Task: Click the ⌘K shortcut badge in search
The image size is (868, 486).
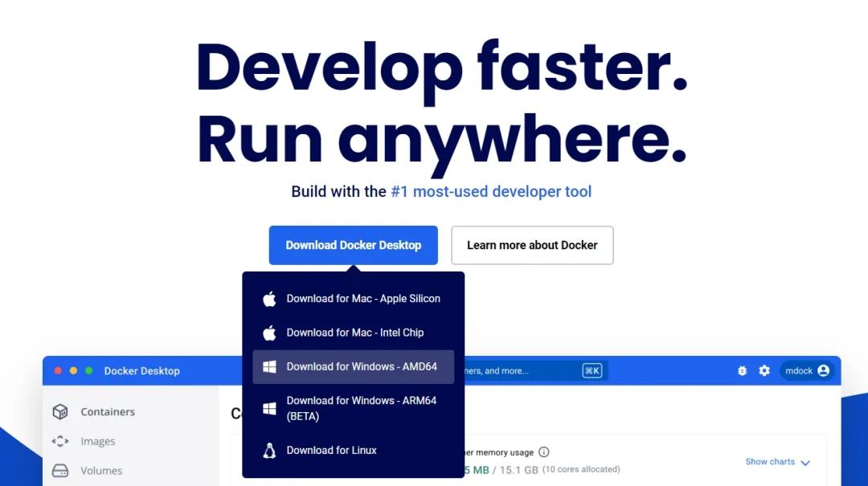Action: 592,371
